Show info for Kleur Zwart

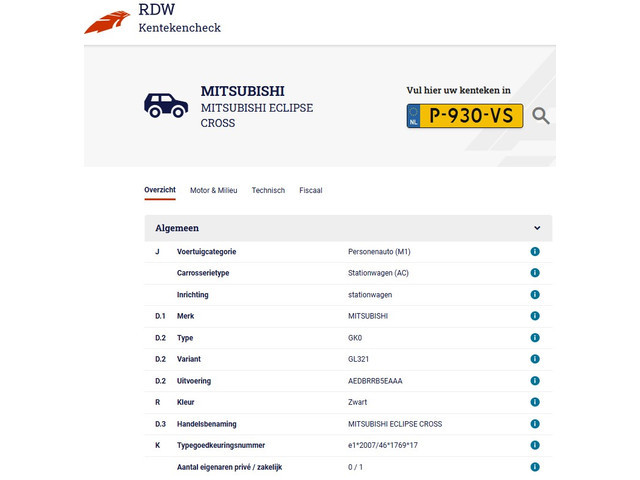[x=535, y=402]
